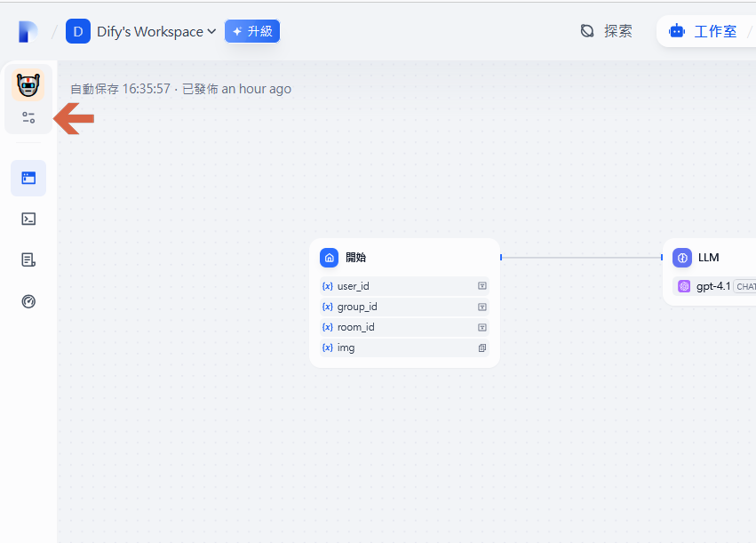Image resolution: width=756 pixels, height=543 pixels.
Task: Open the logs document icon in sidebar
Action: pyautogui.click(x=28, y=260)
